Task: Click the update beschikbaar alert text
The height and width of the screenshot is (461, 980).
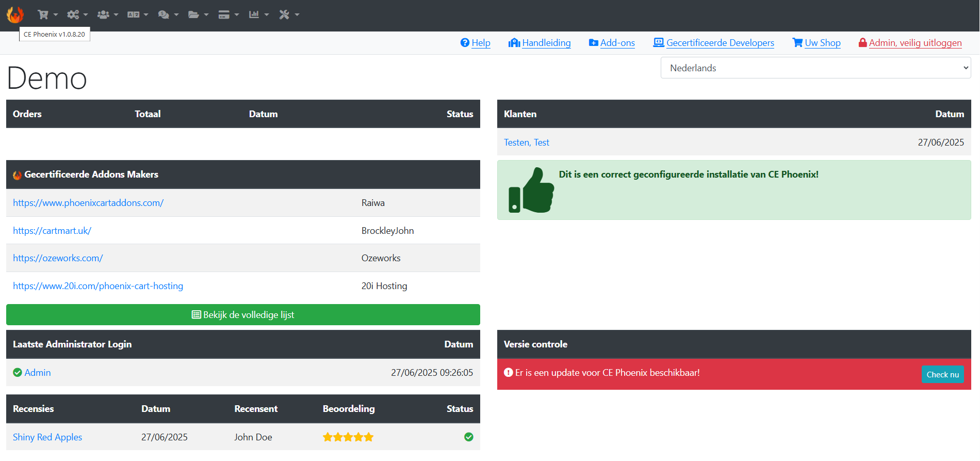Action: (607, 373)
